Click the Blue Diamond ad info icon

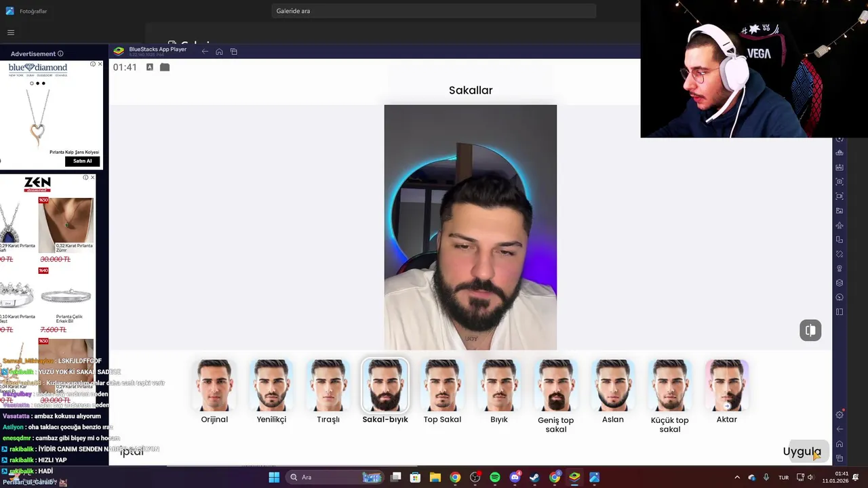94,64
